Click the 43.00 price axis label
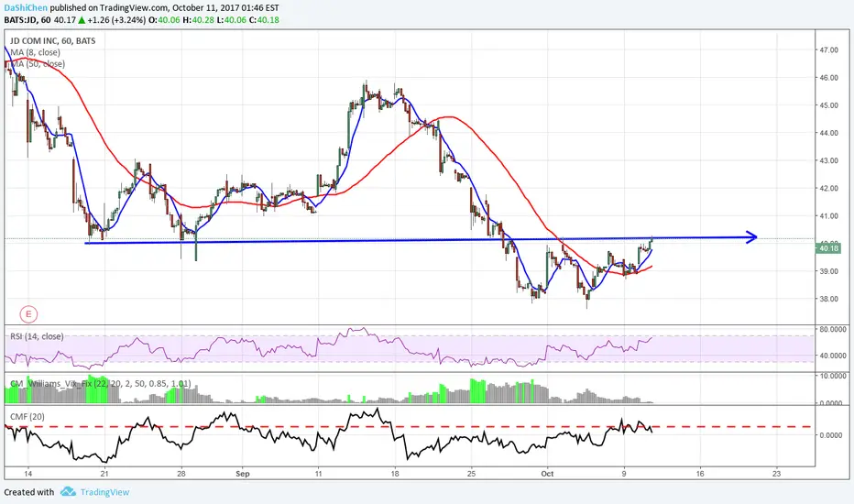 tap(829, 160)
